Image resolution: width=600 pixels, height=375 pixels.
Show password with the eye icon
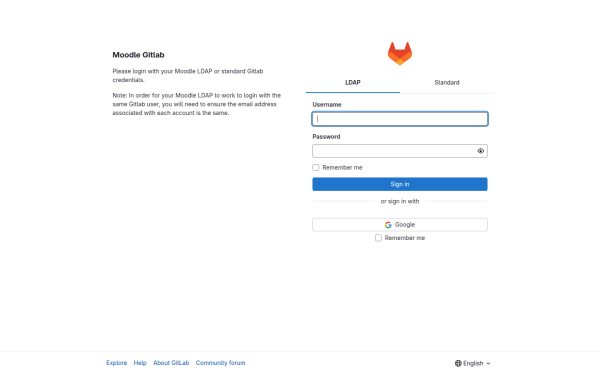pyautogui.click(x=481, y=151)
